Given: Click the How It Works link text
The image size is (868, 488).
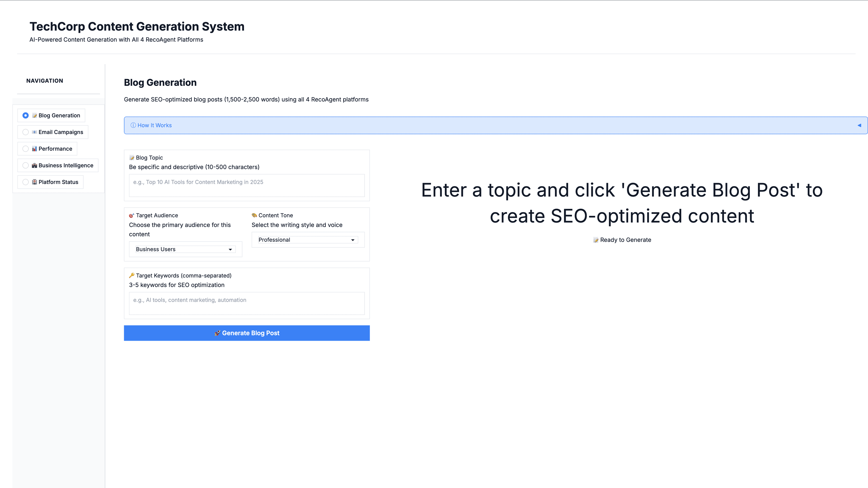Looking at the screenshot, I should [154, 125].
